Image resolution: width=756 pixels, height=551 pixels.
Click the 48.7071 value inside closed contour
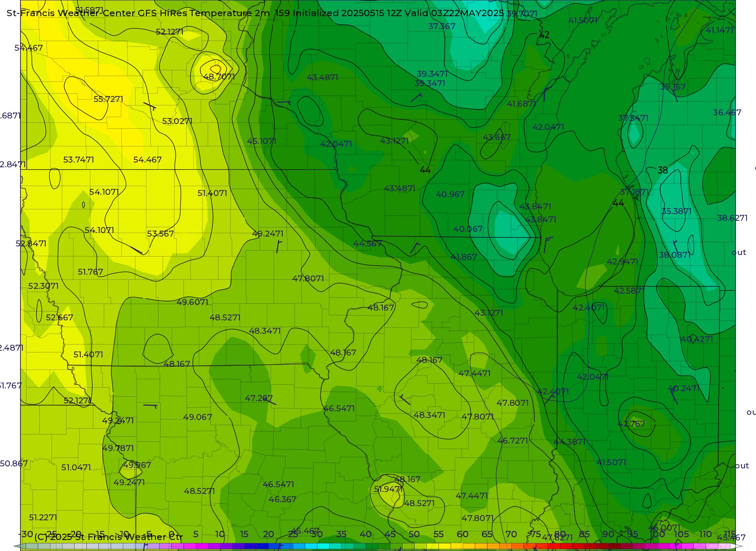pos(219,77)
